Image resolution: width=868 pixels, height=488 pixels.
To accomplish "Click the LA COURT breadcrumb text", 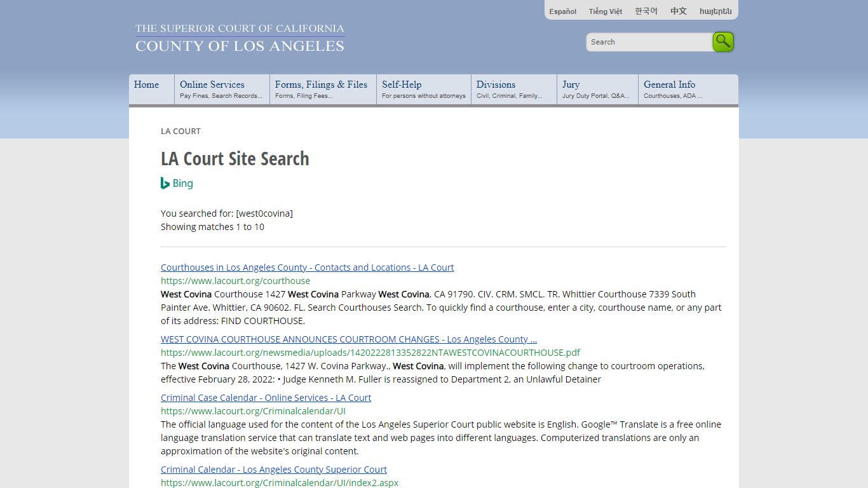I will (180, 131).
